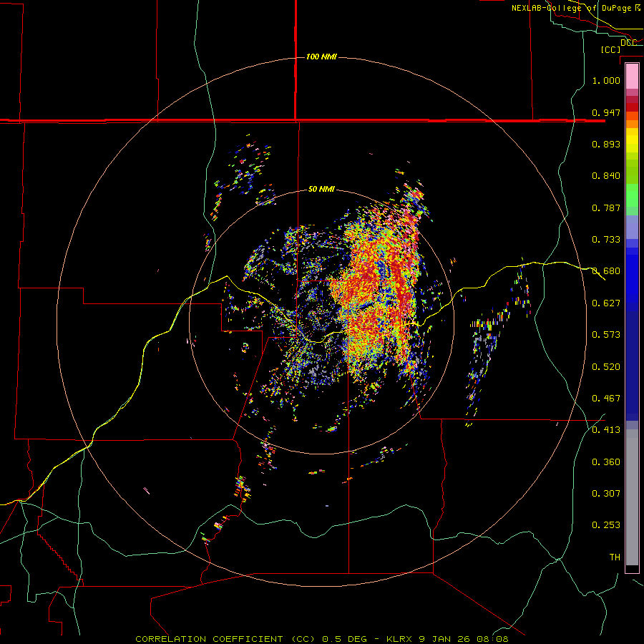644x644 pixels.
Task: Click the TH threshold label on legend
Action: pyautogui.click(x=615, y=557)
